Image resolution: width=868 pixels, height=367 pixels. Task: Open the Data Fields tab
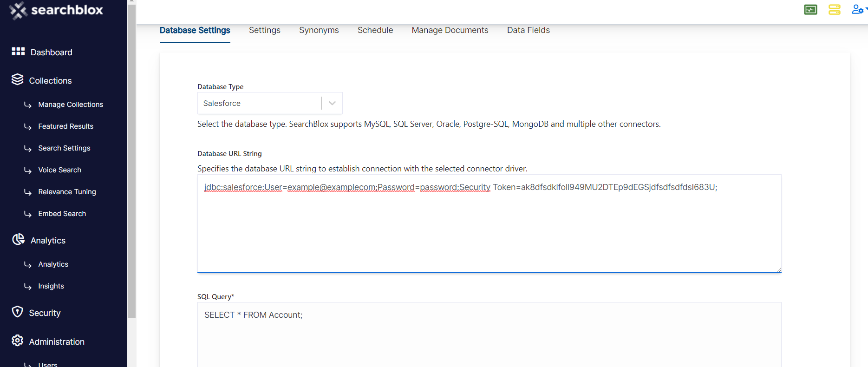point(529,30)
